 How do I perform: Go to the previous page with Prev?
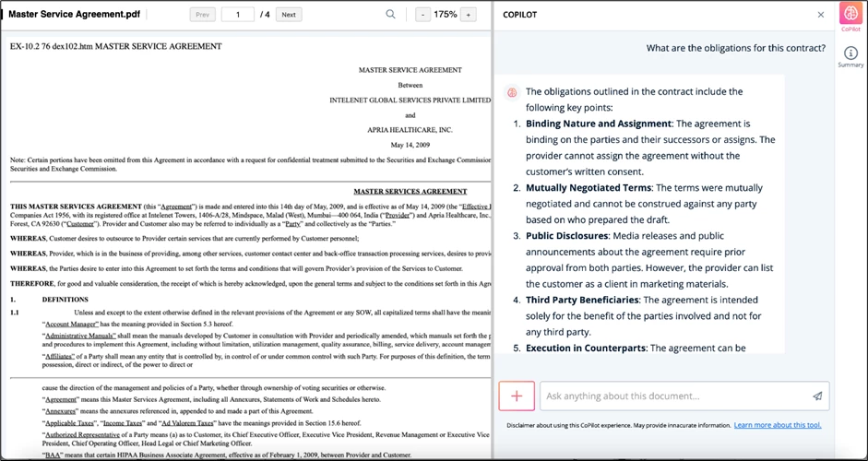point(203,15)
